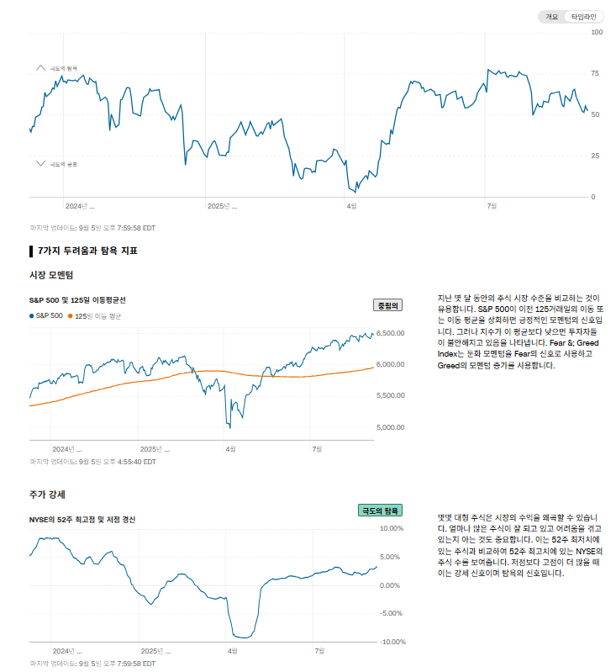616x672 pixels.
Task: Switch to the 개요 view
Action: click(x=551, y=17)
